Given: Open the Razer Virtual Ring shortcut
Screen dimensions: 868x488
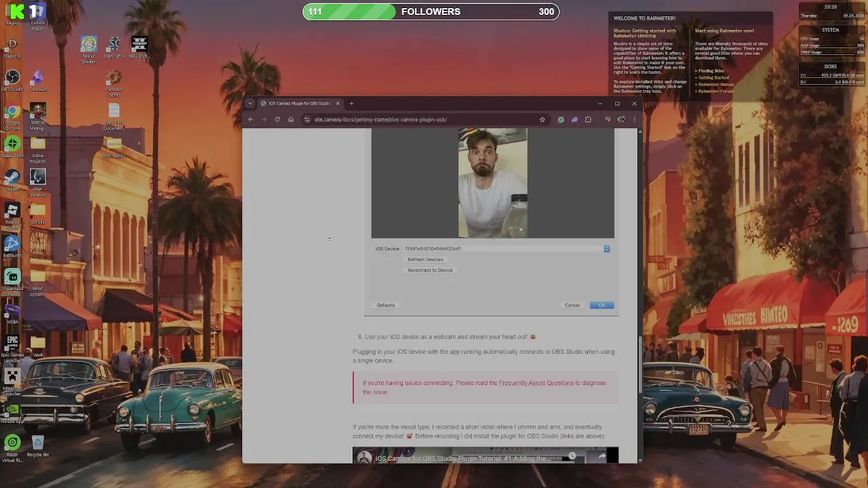Looking at the screenshot, I should coord(12,448).
